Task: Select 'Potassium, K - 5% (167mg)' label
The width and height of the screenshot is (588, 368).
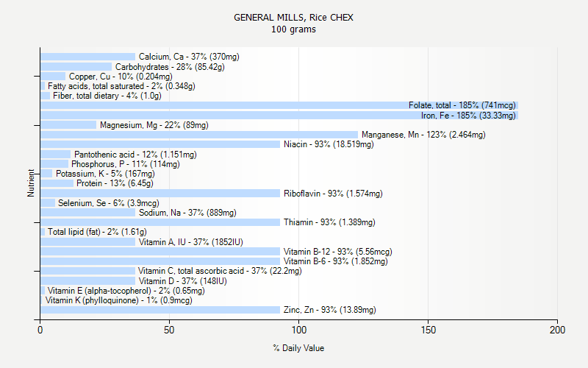Action: [105, 174]
